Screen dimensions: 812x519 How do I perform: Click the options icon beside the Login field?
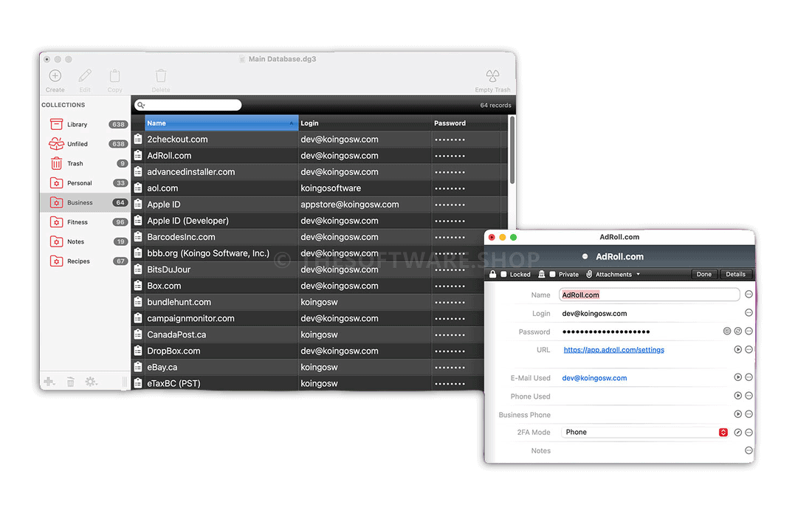(x=749, y=313)
